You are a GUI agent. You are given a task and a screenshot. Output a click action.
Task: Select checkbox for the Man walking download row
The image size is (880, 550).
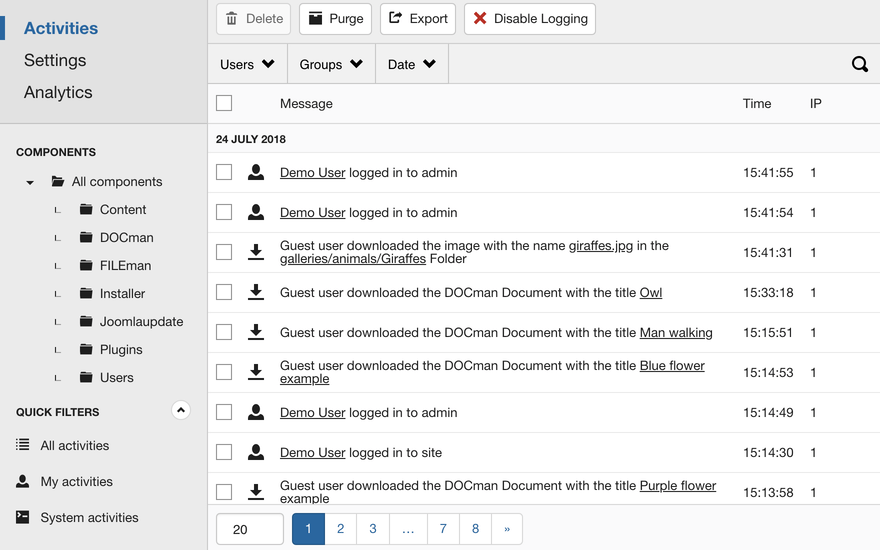pos(224,332)
